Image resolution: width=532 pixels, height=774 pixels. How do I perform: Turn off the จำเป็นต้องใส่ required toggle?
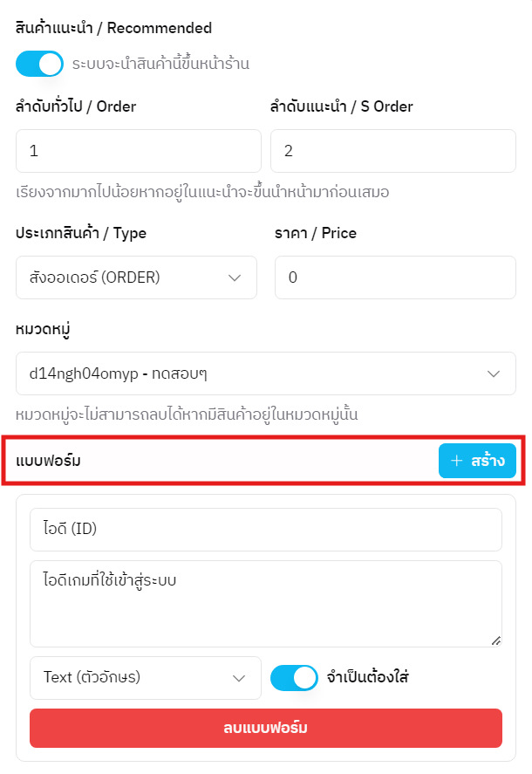(295, 677)
